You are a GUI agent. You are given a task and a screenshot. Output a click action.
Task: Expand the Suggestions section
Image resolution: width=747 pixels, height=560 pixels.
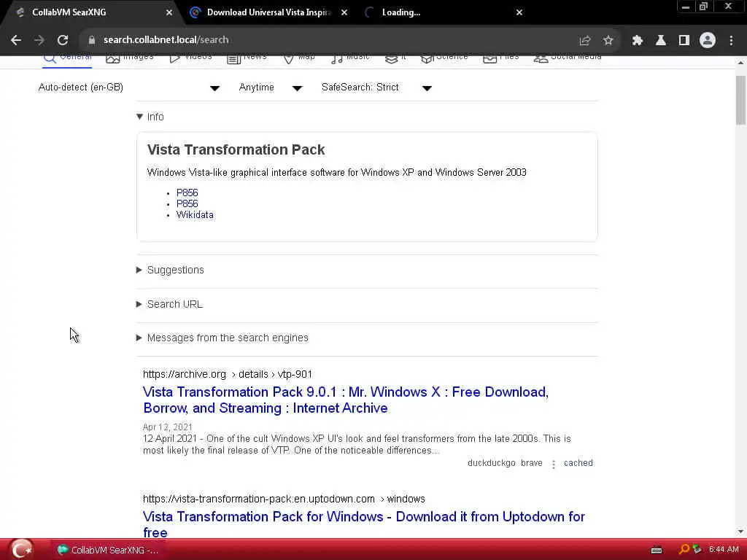pos(170,270)
